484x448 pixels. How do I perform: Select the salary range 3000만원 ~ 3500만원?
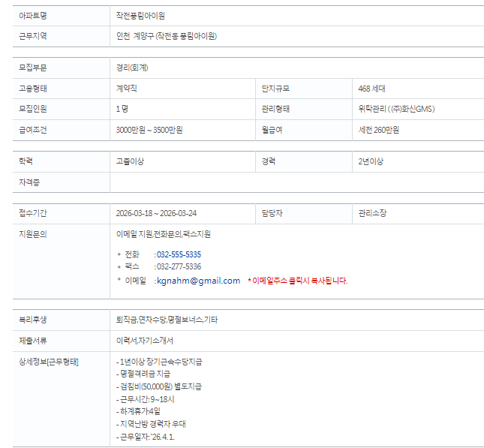point(149,130)
